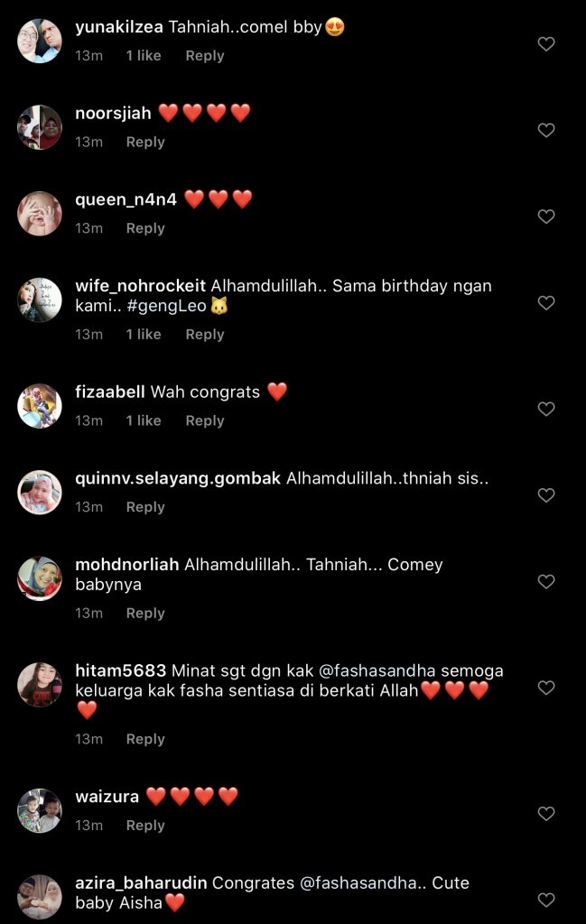Like waizura's hearts comment
Image resolution: width=586 pixels, height=924 pixels.
point(546,813)
